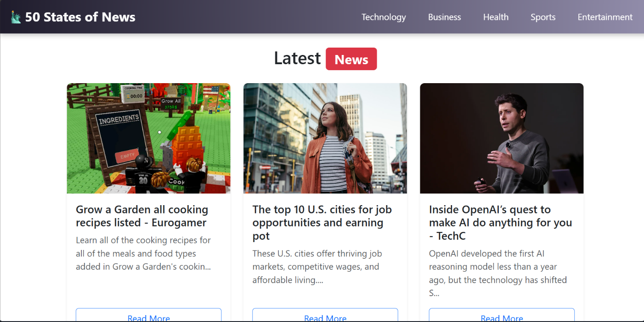Go to the Technology section
This screenshot has width=644, height=322.
pos(383,17)
